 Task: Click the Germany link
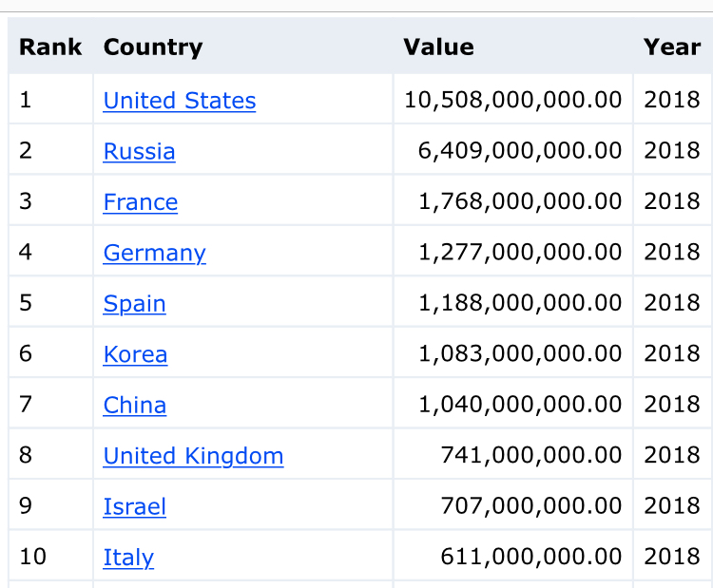coord(155,253)
